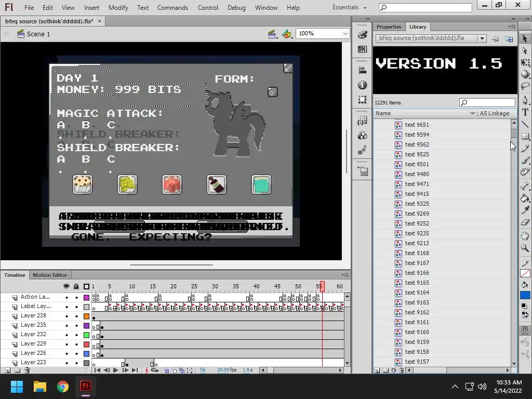Open the Color palette panel

pyautogui.click(x=362, y=35)
